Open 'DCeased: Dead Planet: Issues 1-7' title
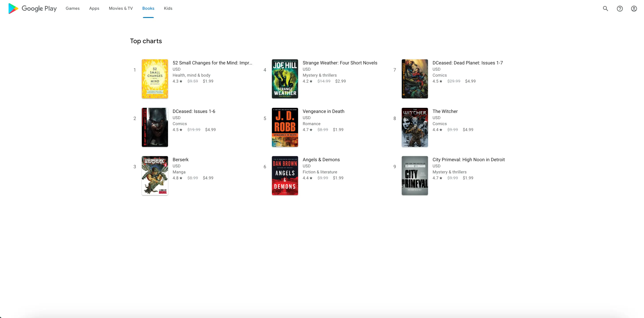Image resolution: width=644 pixels, height=318 pixels. click(468, 63)
